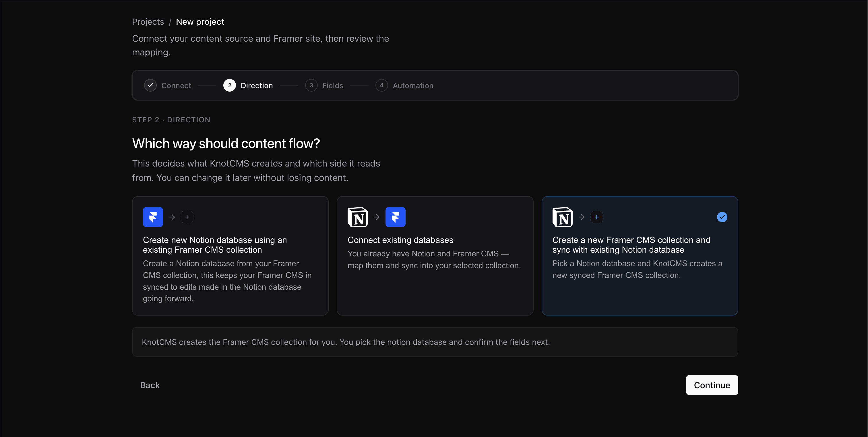Click the 'Connect your content source and Framer site' subtitle
Image resolution: width=868 pixels, height=437 pixels.
260,45
